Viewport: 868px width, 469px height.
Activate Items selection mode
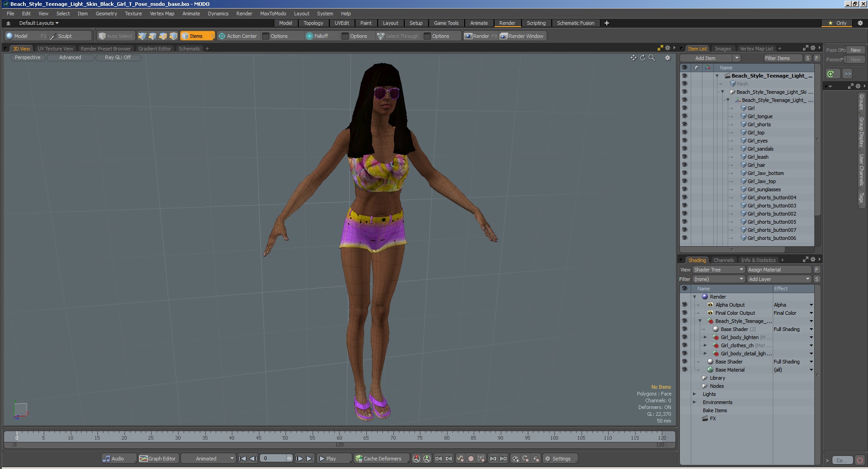pos(197,36)
